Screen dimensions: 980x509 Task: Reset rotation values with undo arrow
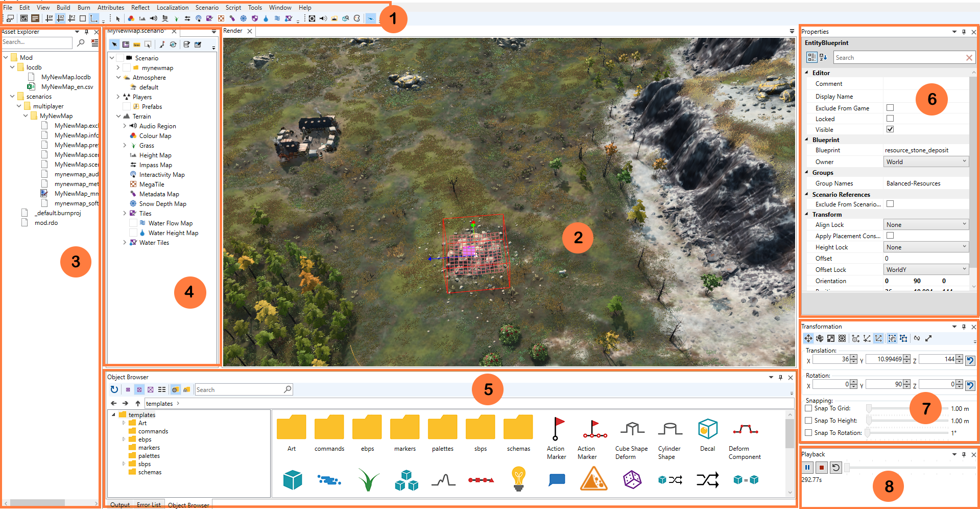pyautogui.click(x=970, y=385)
